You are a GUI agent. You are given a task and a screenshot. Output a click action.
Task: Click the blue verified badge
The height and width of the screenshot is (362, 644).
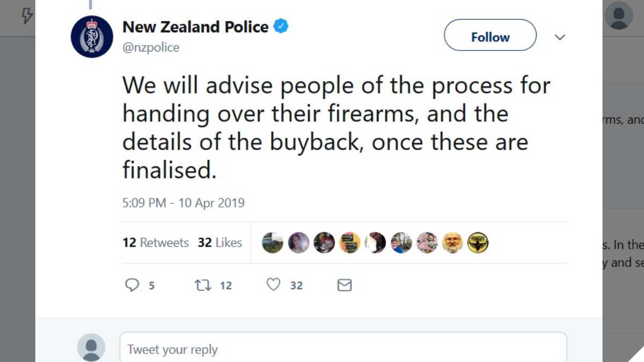pyautogui.click(x=281, y=26)
